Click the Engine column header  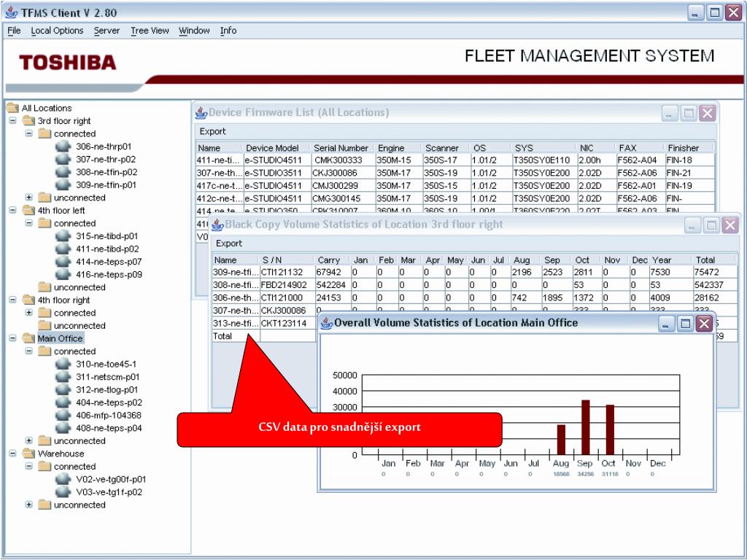tap(398, 148)
